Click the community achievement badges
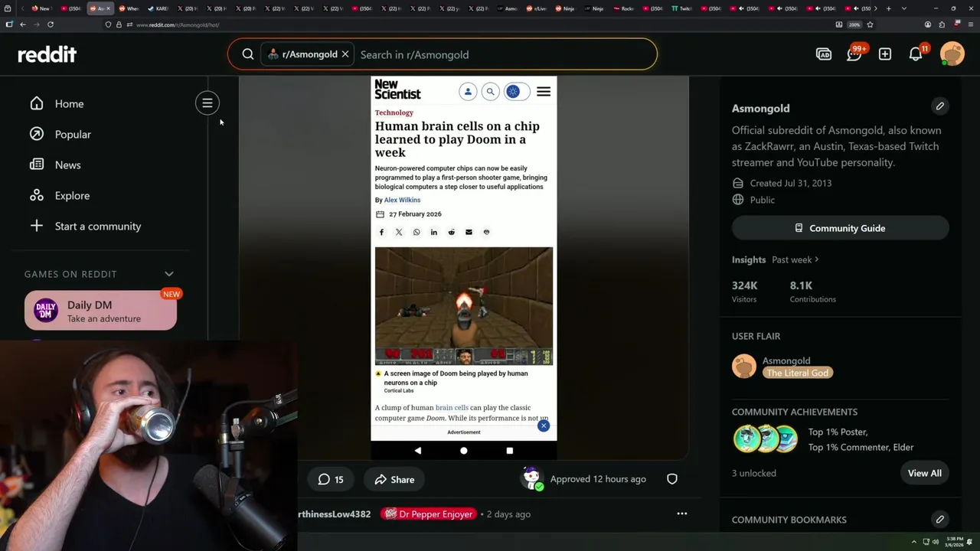Screen dimensions: 980x551 765,439
